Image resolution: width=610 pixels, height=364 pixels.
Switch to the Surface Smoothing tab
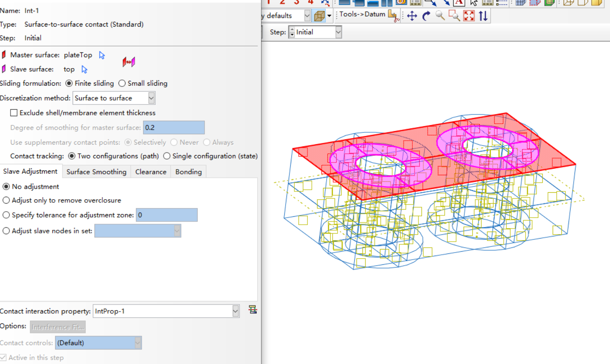[96, 172]
